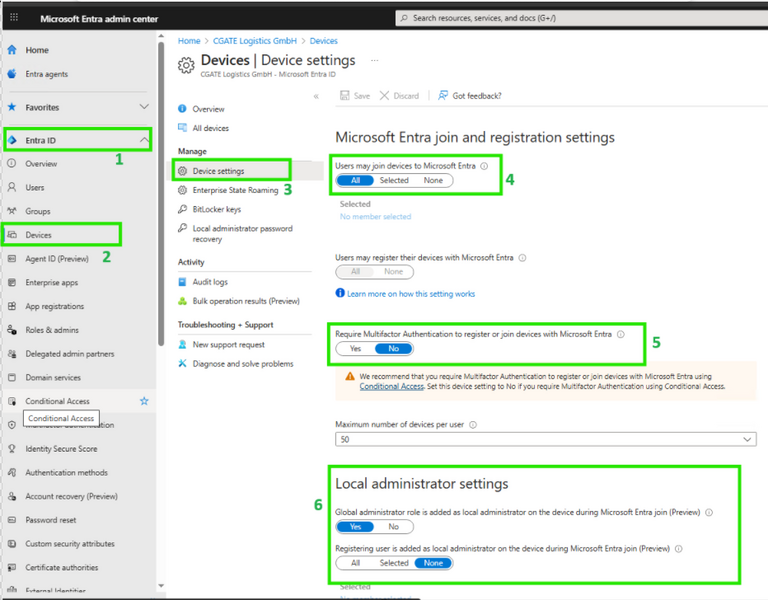
Task: Expand the Favorites section
Action: pos(144,107)
